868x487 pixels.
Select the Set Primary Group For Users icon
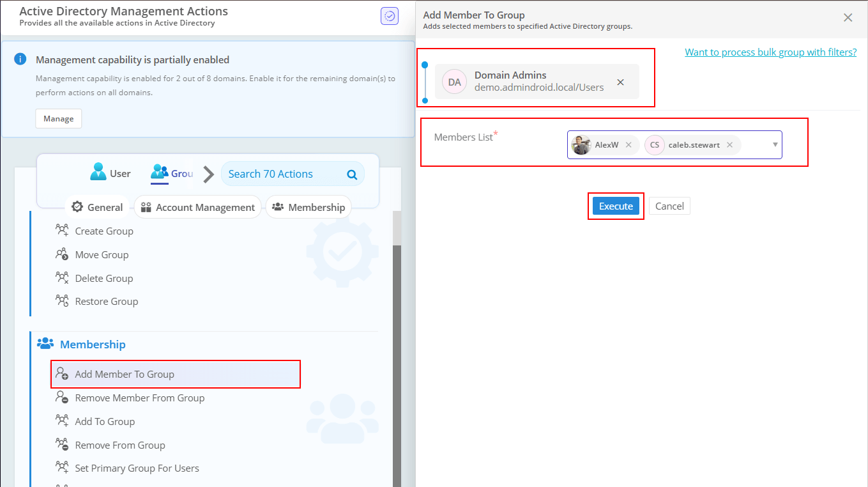tap(62, 468)
